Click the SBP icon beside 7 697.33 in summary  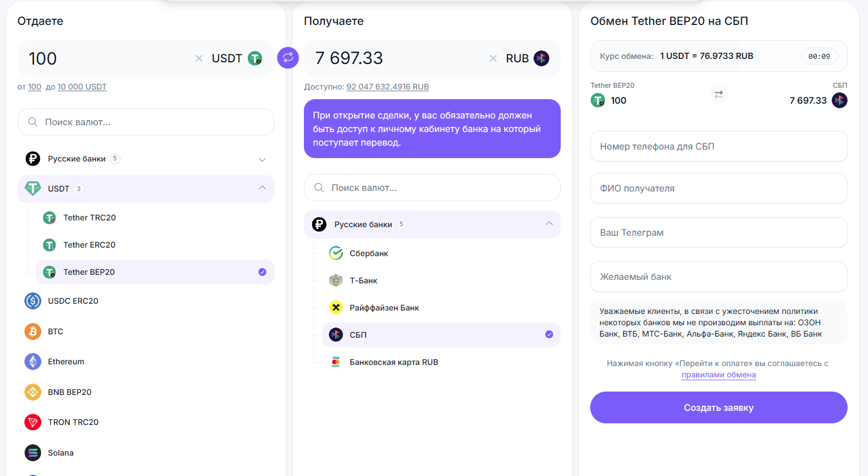tap(840, 100)
